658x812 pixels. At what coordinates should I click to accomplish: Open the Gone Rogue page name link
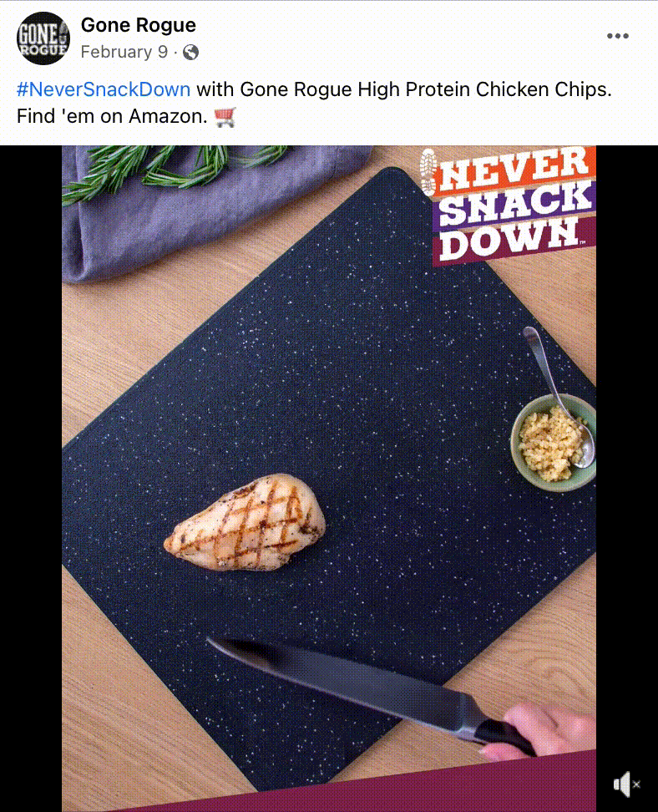(x=139, y=25)
